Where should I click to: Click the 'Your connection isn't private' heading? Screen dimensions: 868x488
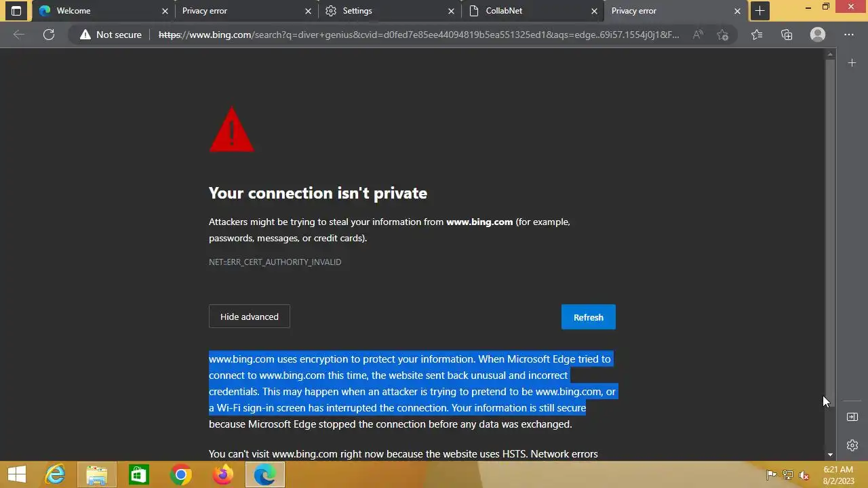(318, 193)
